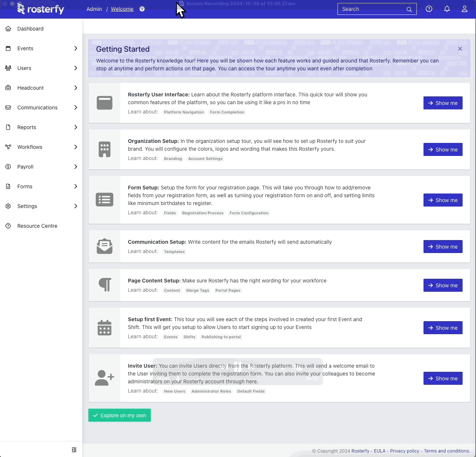Open the user profile icon
476x457 pixels.
point(464,9)
